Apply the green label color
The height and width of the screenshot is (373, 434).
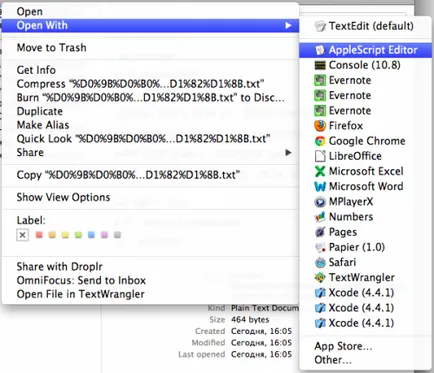click(78, 235)
